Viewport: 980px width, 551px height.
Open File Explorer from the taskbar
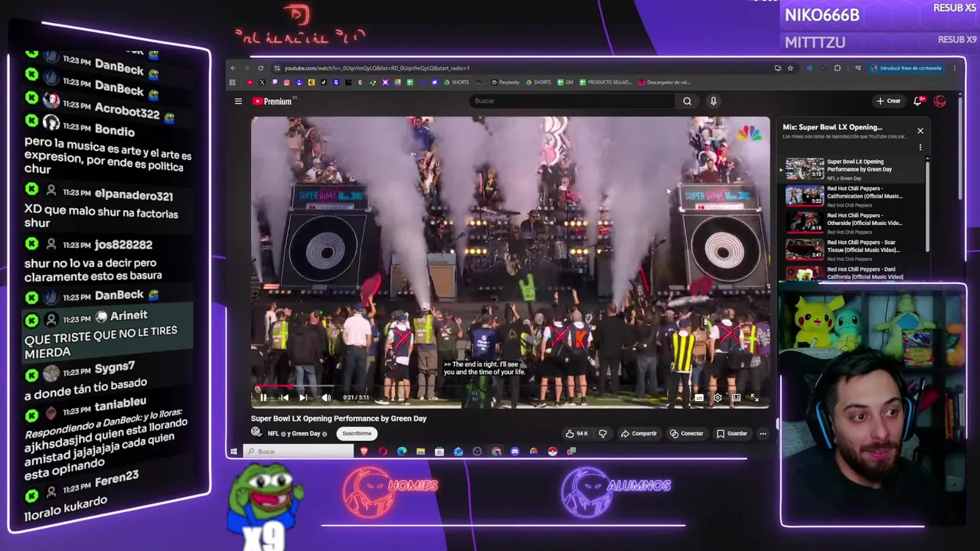pyautogui.click(x=420, y=452)
